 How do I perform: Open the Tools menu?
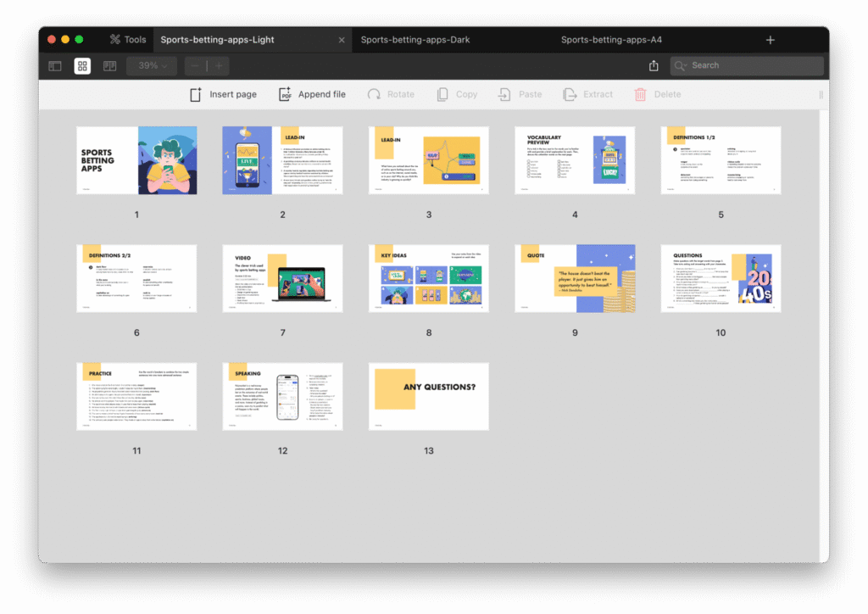click(128, 40)
